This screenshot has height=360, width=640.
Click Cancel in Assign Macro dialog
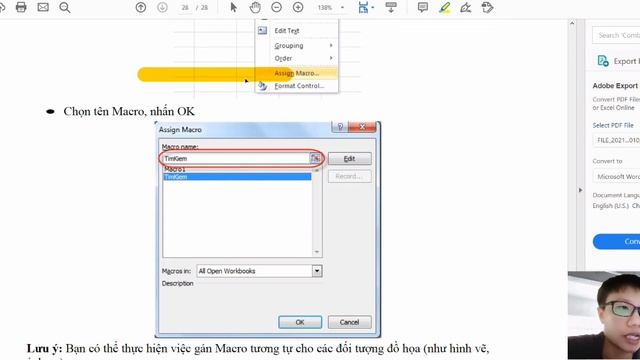tap(349, 322)
